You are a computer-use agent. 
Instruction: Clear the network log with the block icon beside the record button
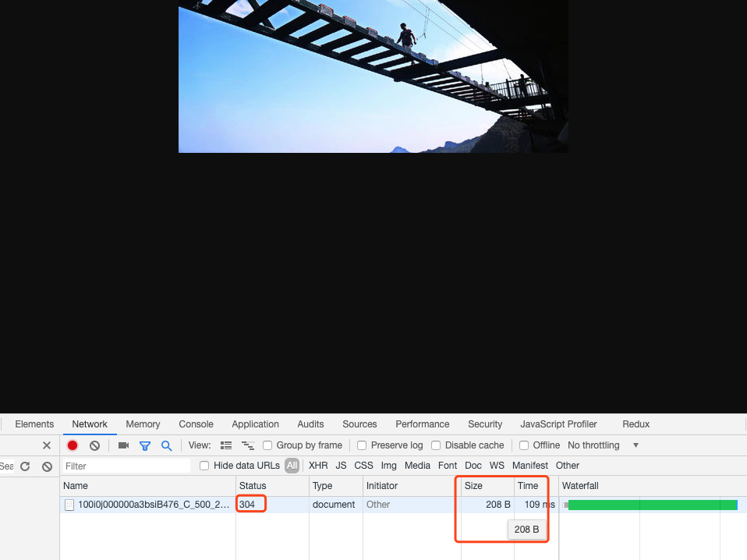95,445
